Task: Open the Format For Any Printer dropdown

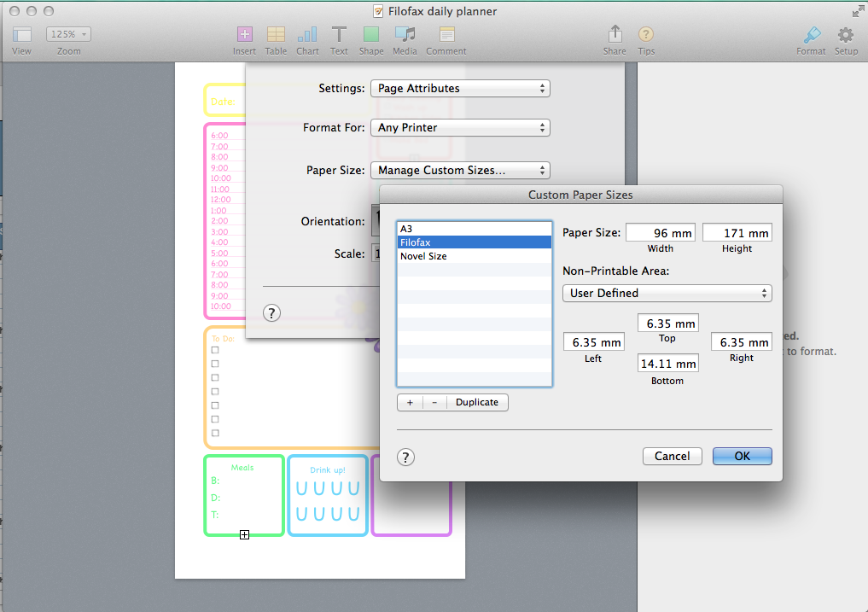Action: (x=460, y=128)
